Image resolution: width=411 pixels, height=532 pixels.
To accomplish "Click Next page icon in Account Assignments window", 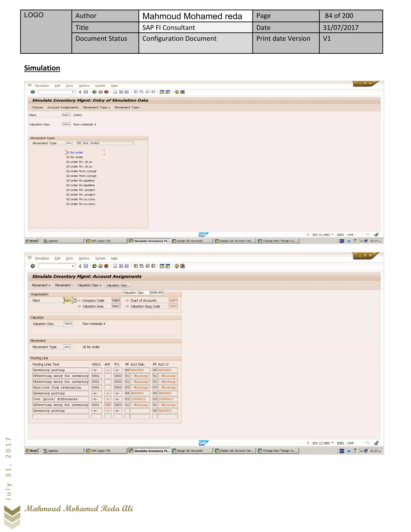I will pyautogui.click(x=147, y=266).
